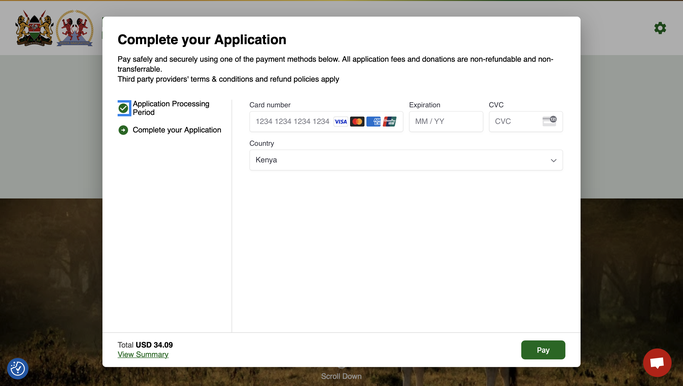Click the Mastercard logo
Image resolution: width=683 pixels, height=386 pixels.
(357, 122)
